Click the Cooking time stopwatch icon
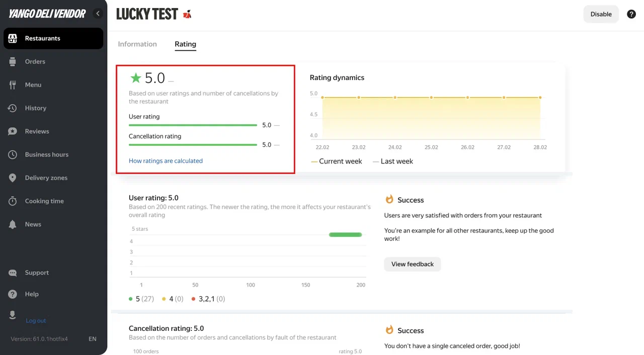 click(x=13, y=201)
